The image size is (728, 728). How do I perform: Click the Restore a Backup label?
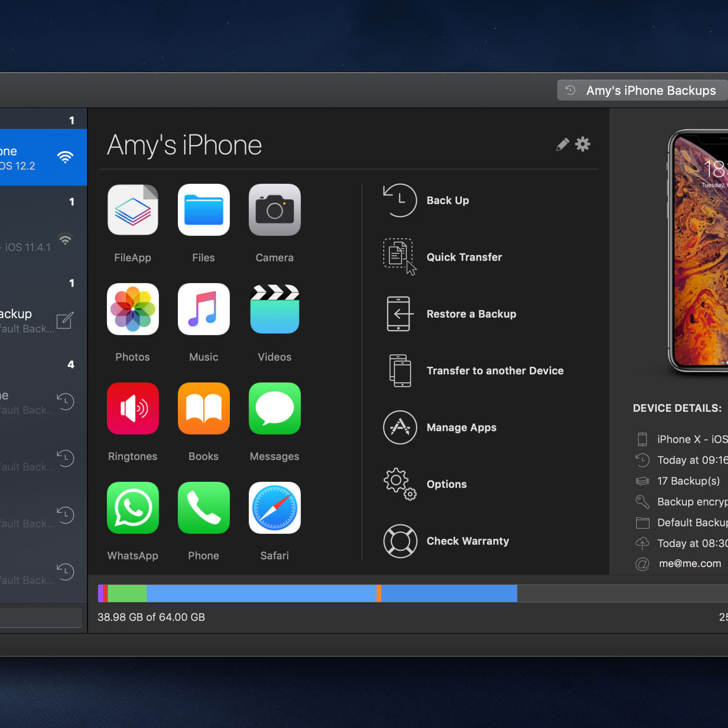471,314
